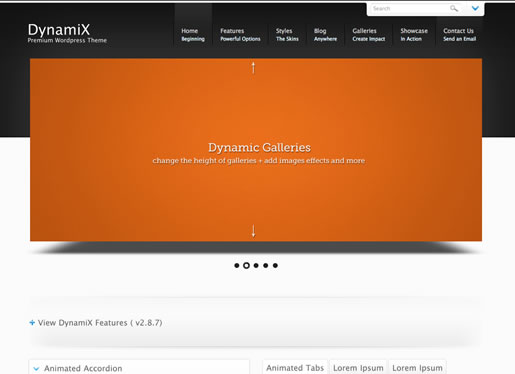Image resolution: width=515 pixels, height=374 pixels.
Task: Expand the blue chevron beside search
Action: (x=475, y=8)
